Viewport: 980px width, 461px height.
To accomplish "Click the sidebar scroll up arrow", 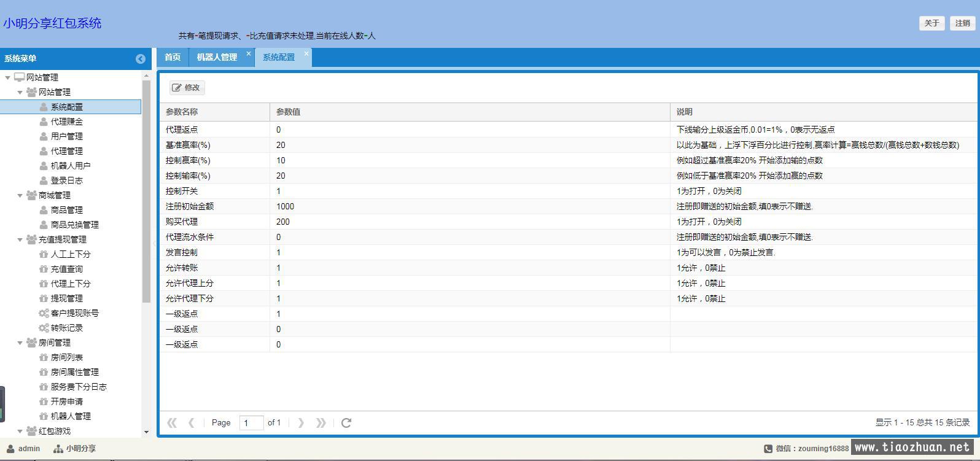I will pyautogui.click(x=146, y=76).
